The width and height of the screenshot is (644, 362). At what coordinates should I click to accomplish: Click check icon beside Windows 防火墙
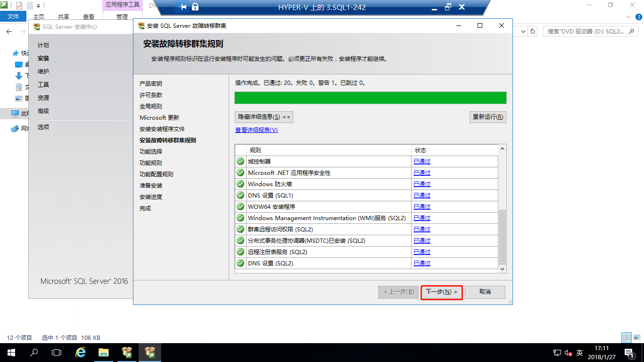pos(240,184)
